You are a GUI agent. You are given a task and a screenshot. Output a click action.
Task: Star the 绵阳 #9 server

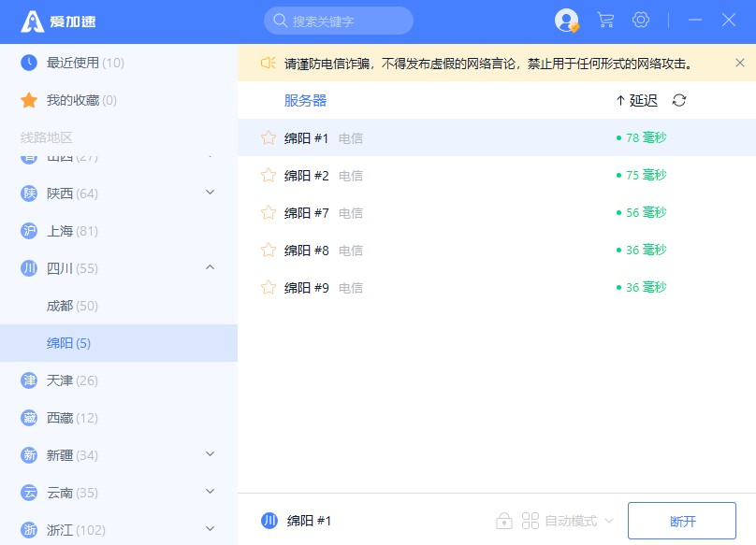pos(269,288)
